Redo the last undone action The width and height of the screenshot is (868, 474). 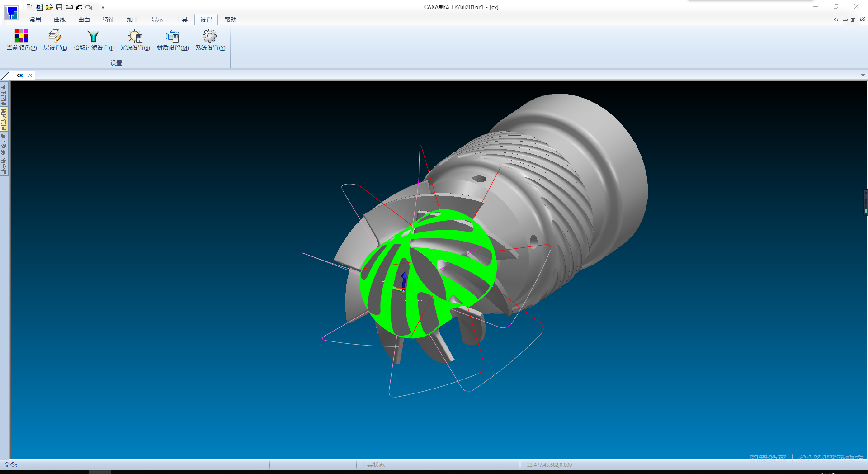coord(89,7)
